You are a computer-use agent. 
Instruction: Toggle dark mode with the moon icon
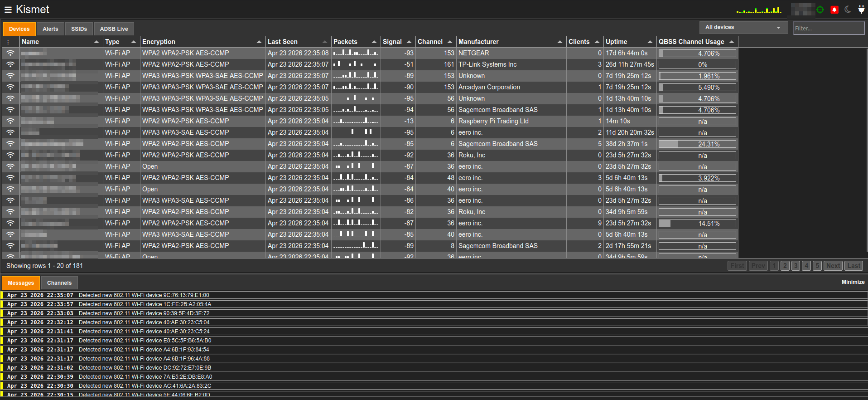(x=848, y=10)
